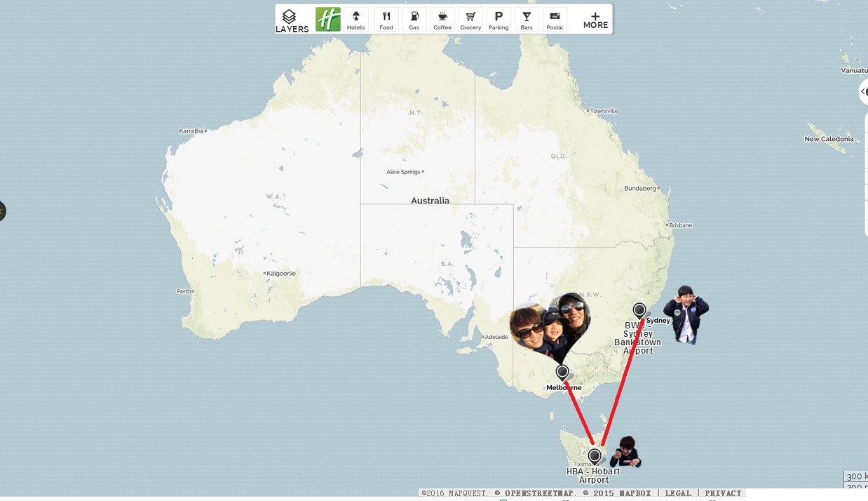Open the Privacy link
The width and height of the screenshot is (868, 501).
pos(723,493)
